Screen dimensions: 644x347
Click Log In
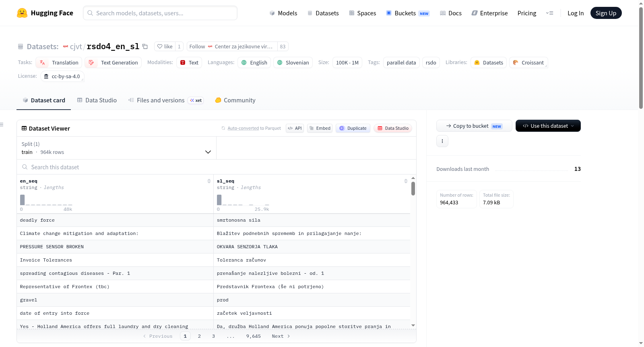575,13
